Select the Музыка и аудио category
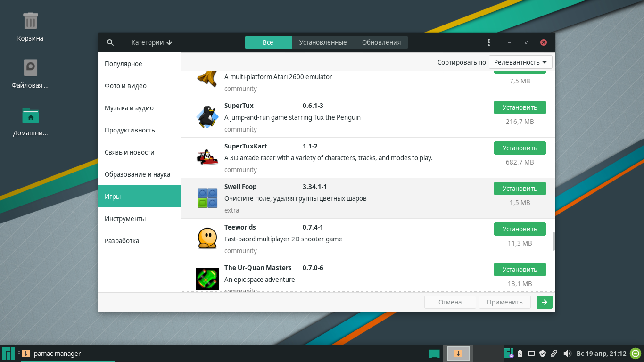This screenshot has width=644, height=362. (x=139, y=108)
